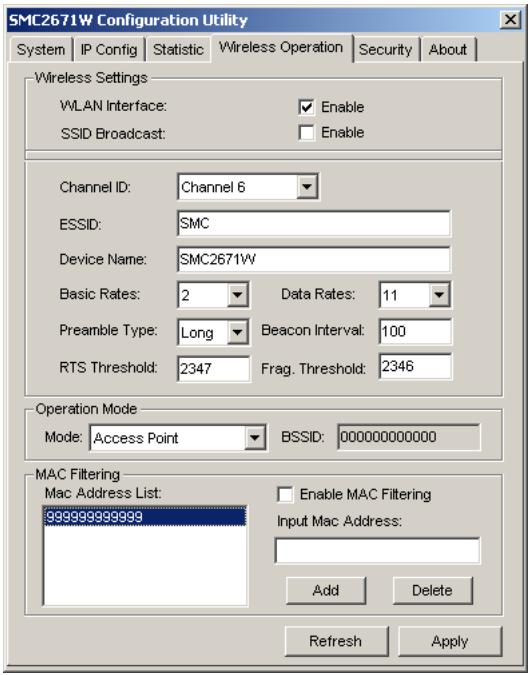Image resolution: width=531 pixels, height=675 pixels.
Task: Close the SMC2671W Configuration Utility window
Action: [x=510, y=20]
